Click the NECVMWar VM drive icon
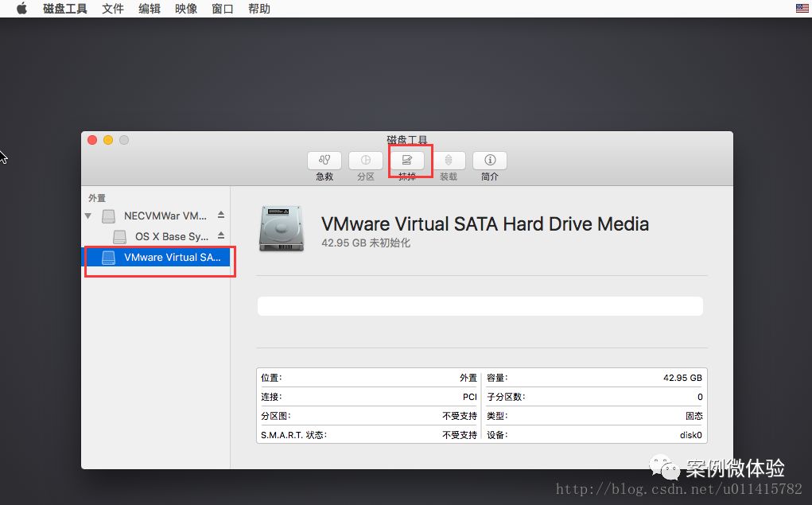The image size is (812, 505). [108, 216]
